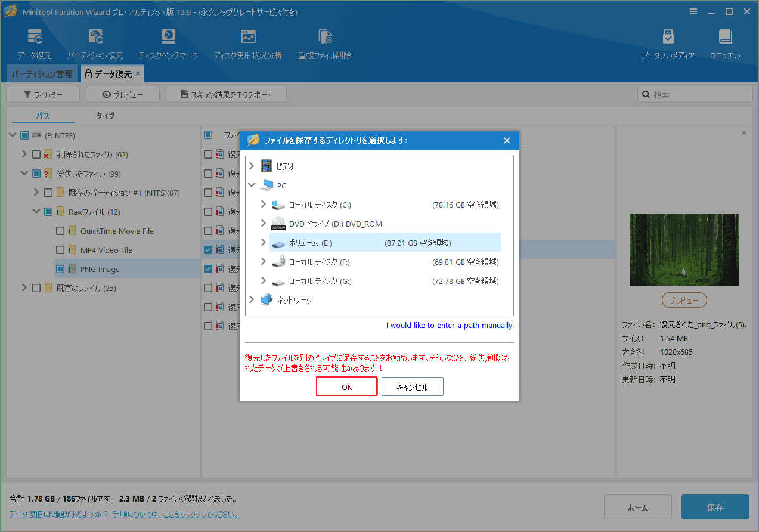Image resolution: width=759 pixels, height=532 pixels.
Task: Check the 削除されたファイル (62) checkbox
Action: [x=36, y=154]
